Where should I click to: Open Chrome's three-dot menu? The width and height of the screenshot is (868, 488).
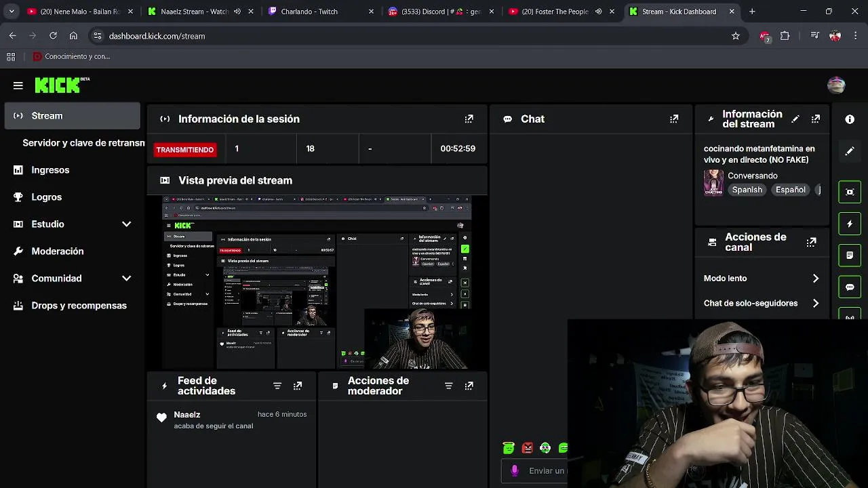click(854, 36)
